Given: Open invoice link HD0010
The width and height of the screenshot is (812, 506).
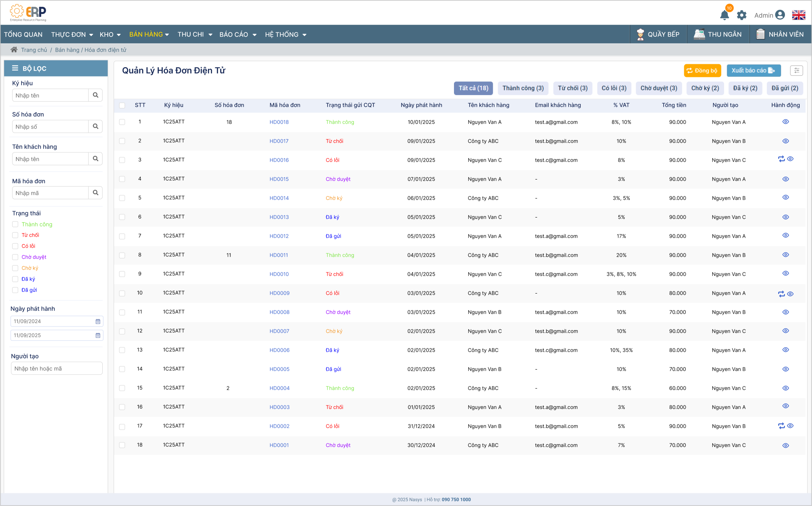Looking at the screenshot, I should point(279,274).
